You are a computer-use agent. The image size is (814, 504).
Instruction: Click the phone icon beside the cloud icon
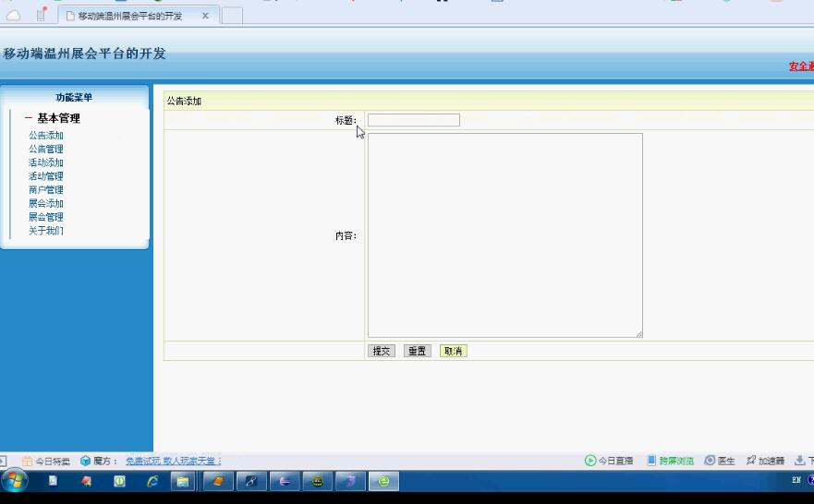pos(41,15)
